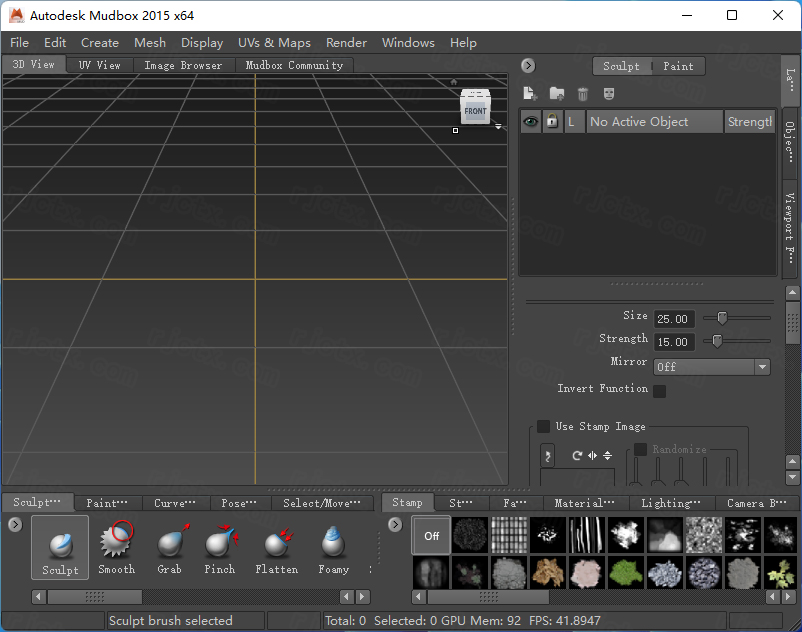Image resolution: width=802 pixels, height=632 pixels.
Task: Click the delete layer trash icon
Action: [x=583, y=94]
